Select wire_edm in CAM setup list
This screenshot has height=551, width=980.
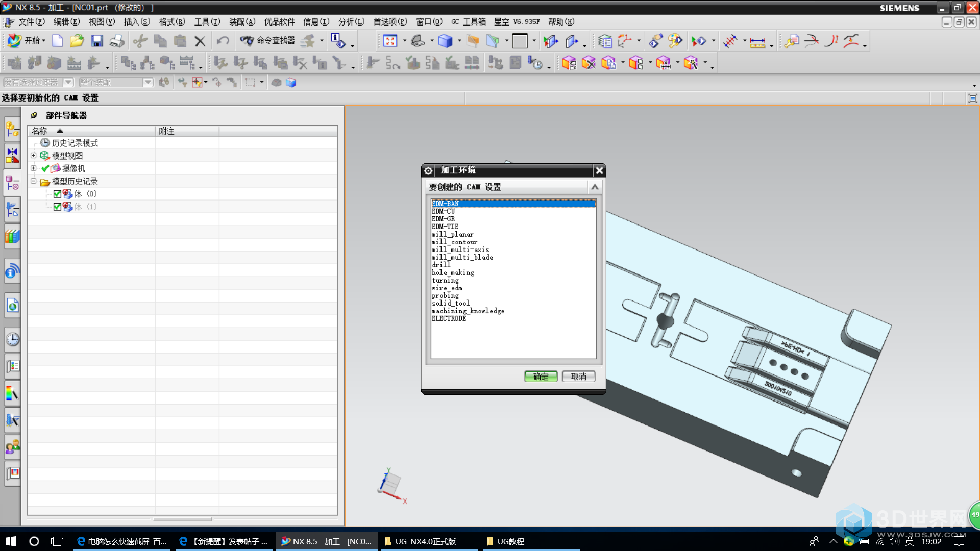(513, 288)
